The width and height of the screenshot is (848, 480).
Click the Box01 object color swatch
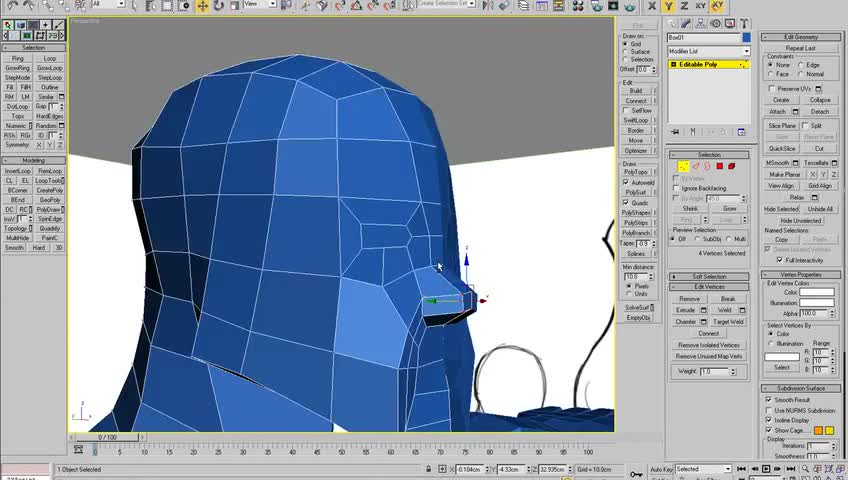(x=746, y=37)
